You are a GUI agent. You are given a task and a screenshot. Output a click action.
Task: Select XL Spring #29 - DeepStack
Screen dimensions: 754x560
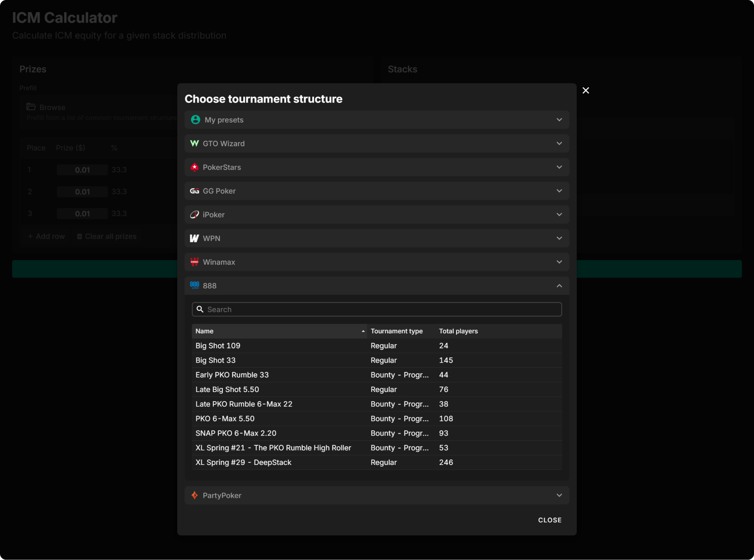pos(377,462)
